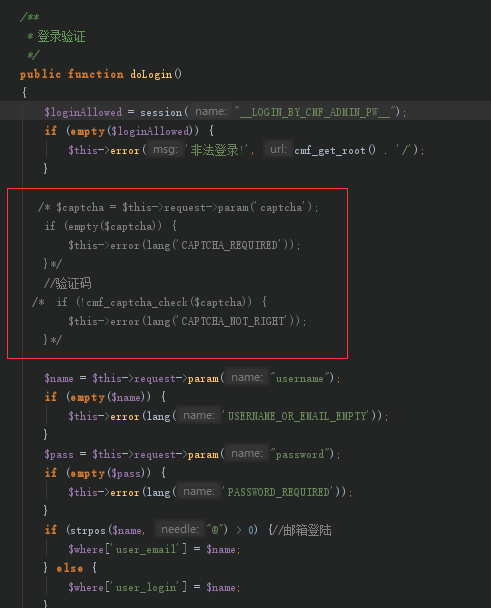Click the "password" string parameter

tap(300, 454)
